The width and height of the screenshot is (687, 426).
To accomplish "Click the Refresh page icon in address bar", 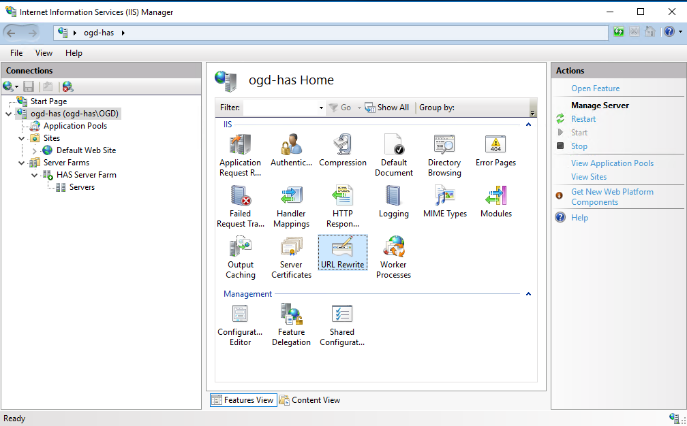I will tap(618, 32).
